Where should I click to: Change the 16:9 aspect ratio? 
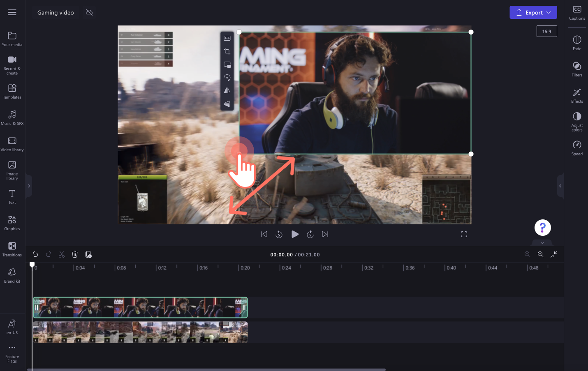click(546, 31)
